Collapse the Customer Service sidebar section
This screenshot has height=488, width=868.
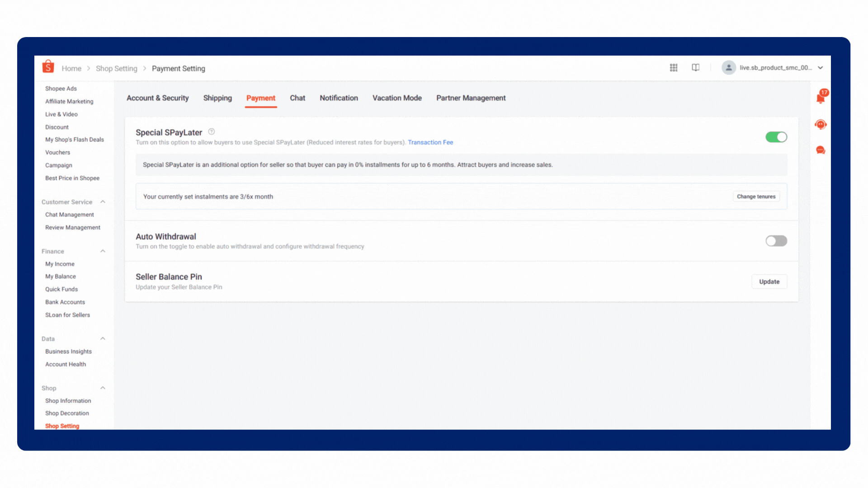pyautogui.click(x=103, y=202)
